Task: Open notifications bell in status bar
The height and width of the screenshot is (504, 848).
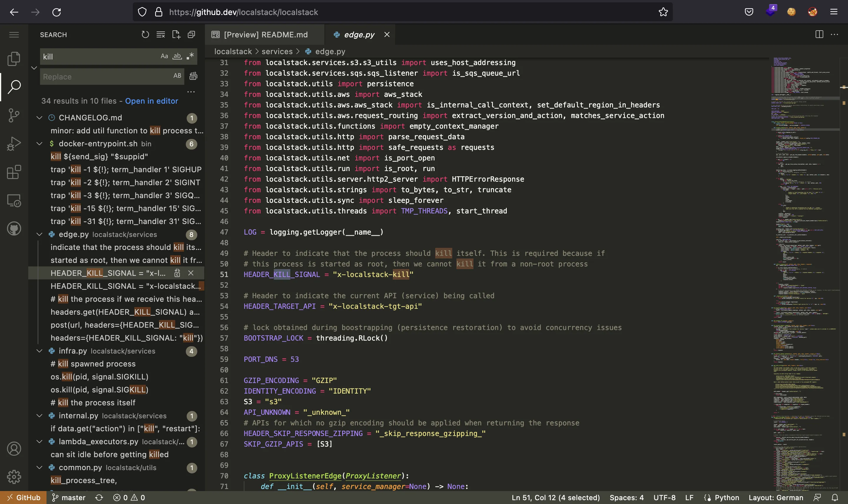Action: pyautogui.click(x=835, y=498)
